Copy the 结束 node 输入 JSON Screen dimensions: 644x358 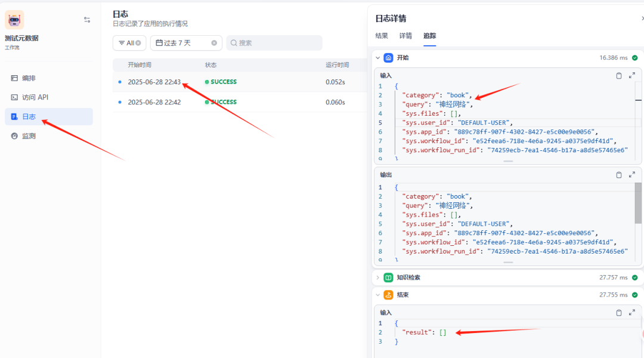pos(619,313)
